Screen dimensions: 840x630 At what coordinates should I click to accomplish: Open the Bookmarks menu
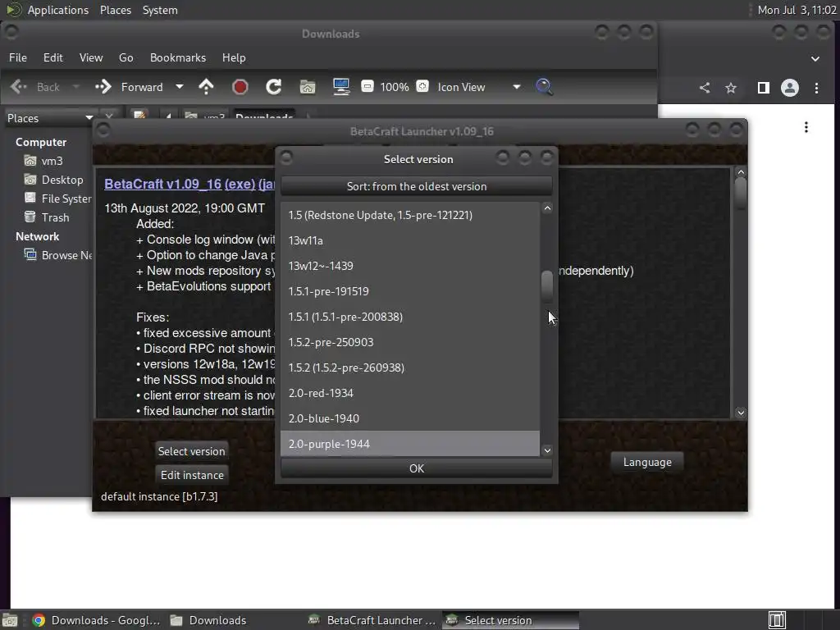178,57
